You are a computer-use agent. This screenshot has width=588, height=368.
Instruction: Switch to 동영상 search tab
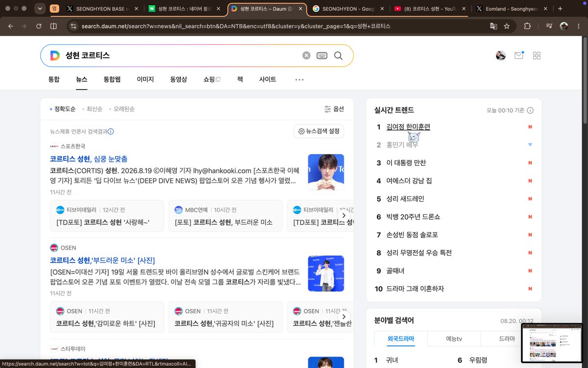(179, 79)
